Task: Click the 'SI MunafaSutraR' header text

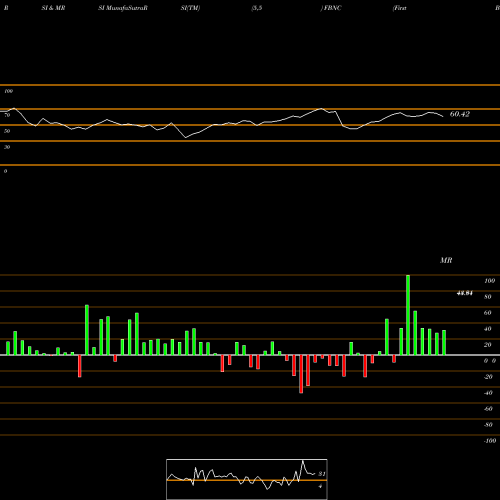Action: [123, 8]
